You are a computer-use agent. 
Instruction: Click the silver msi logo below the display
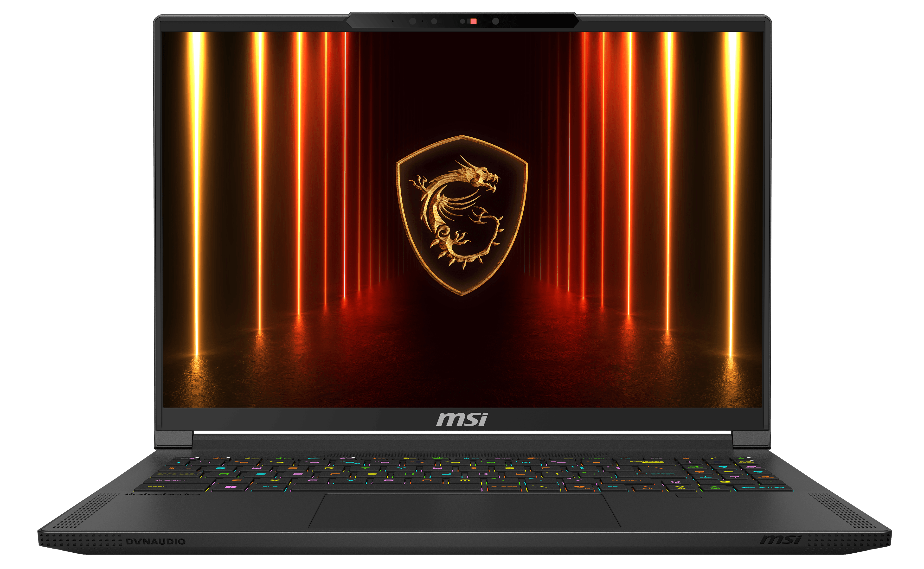[x=462, y=420]
